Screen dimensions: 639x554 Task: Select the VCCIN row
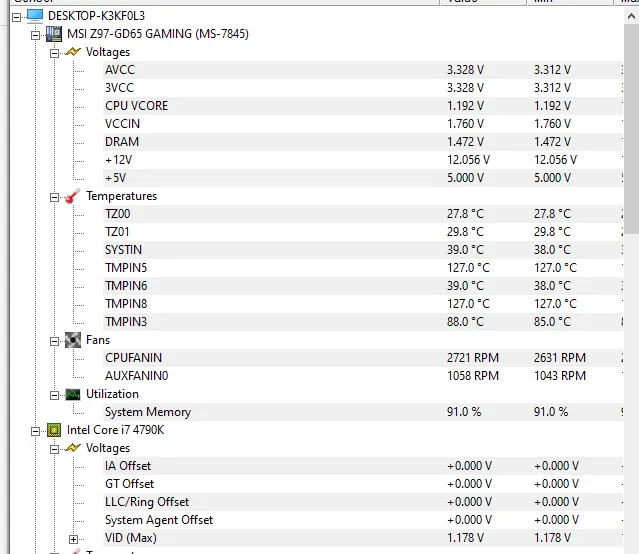(x=363, y=124)
